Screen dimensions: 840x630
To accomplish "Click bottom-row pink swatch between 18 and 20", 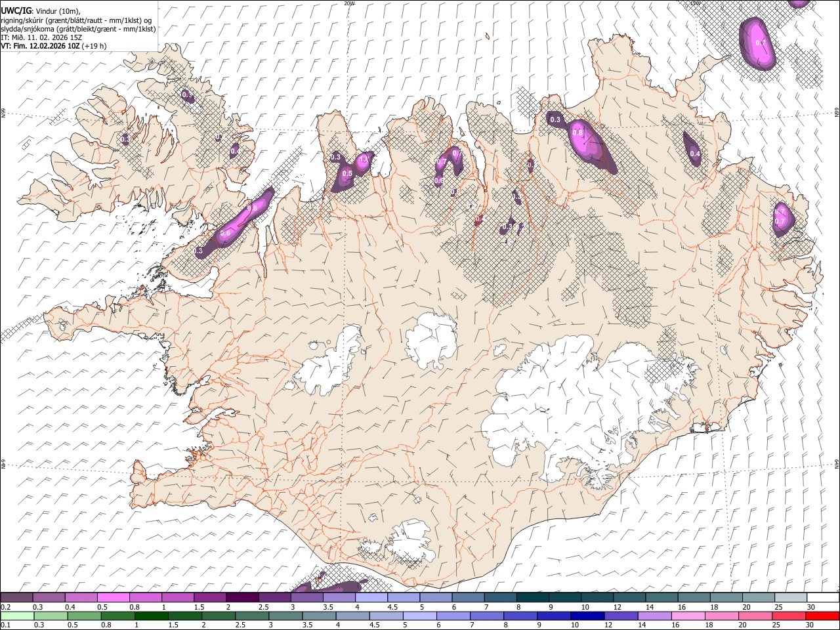I will [x=723, y=616].
